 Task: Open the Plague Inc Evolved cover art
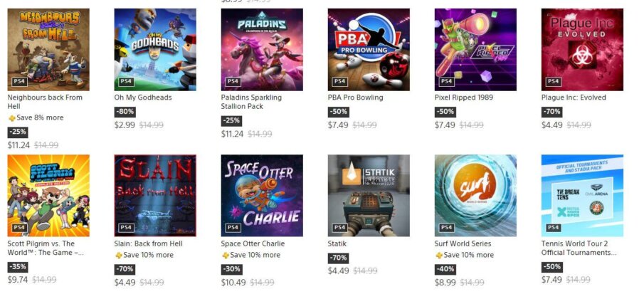(582, 50)
